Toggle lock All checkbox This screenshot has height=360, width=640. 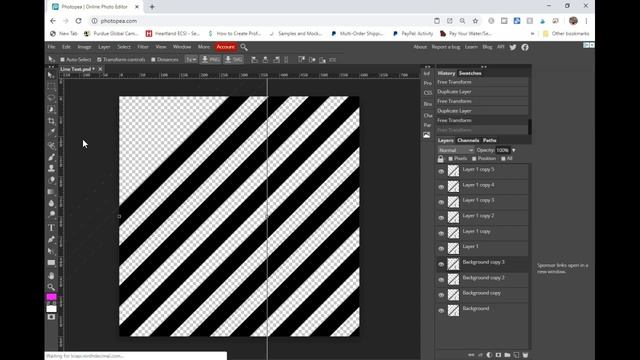coord(503,159)
